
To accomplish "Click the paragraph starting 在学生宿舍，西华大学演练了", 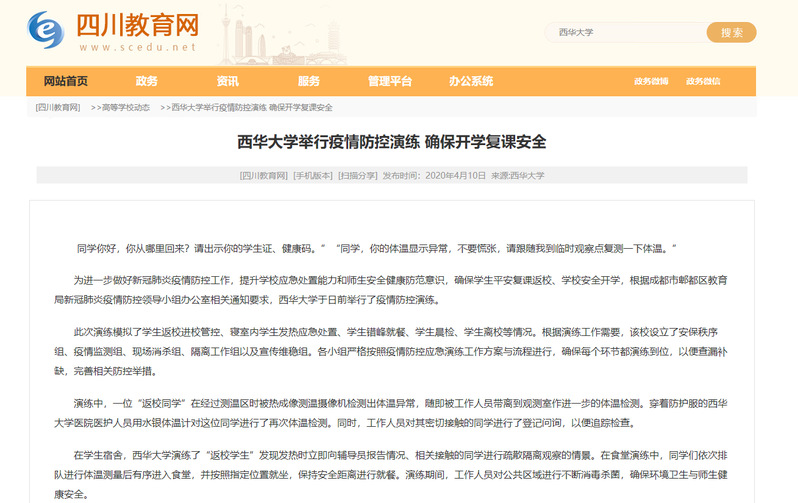I will click(391, 474).
